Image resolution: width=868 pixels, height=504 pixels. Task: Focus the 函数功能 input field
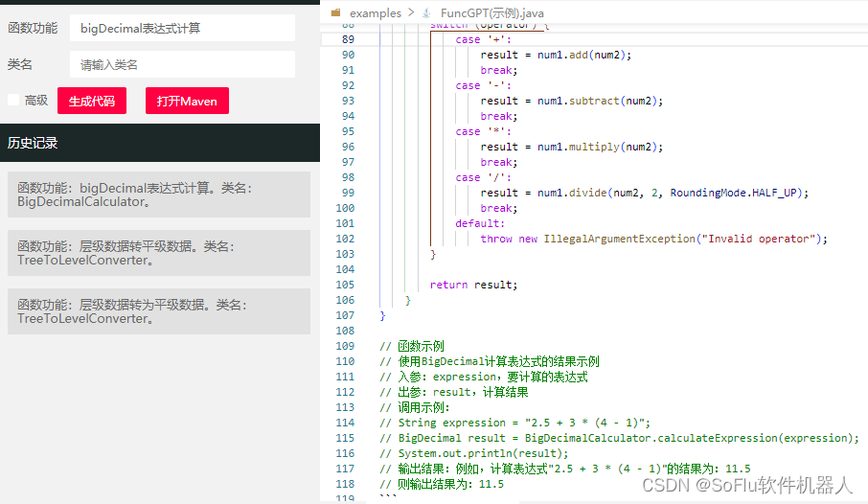pyautogui.click(x=182, y=28)
